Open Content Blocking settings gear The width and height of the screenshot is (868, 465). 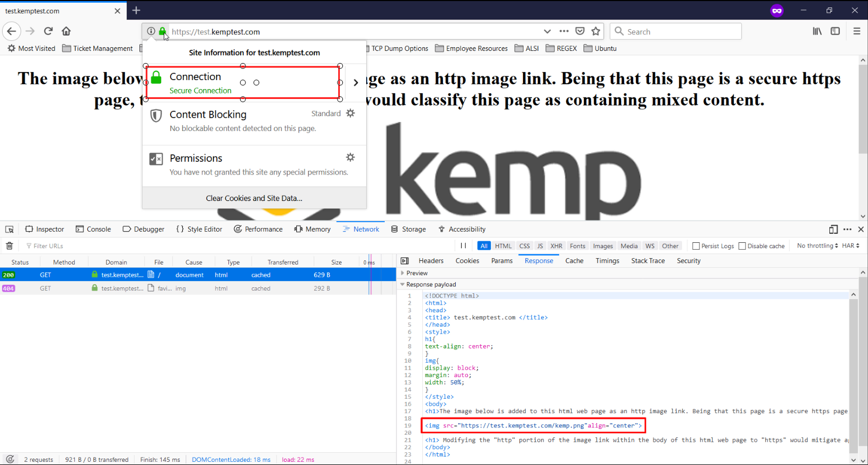point(350,113)
